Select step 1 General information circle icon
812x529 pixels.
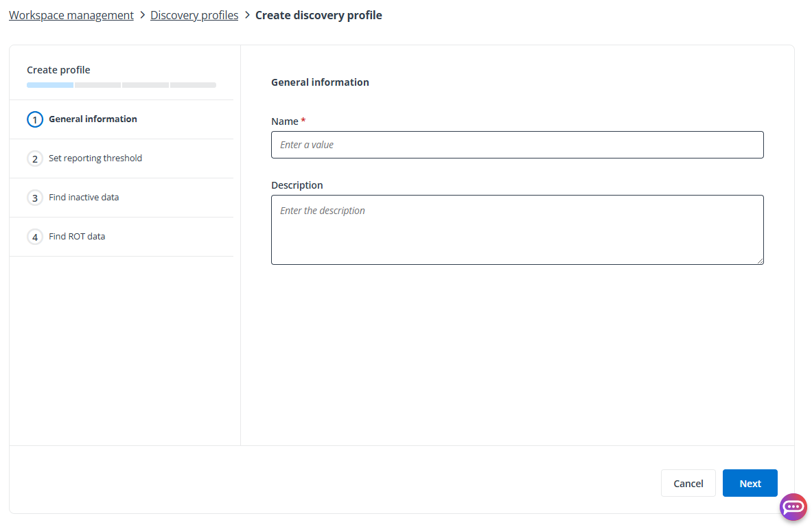[35, 119]
